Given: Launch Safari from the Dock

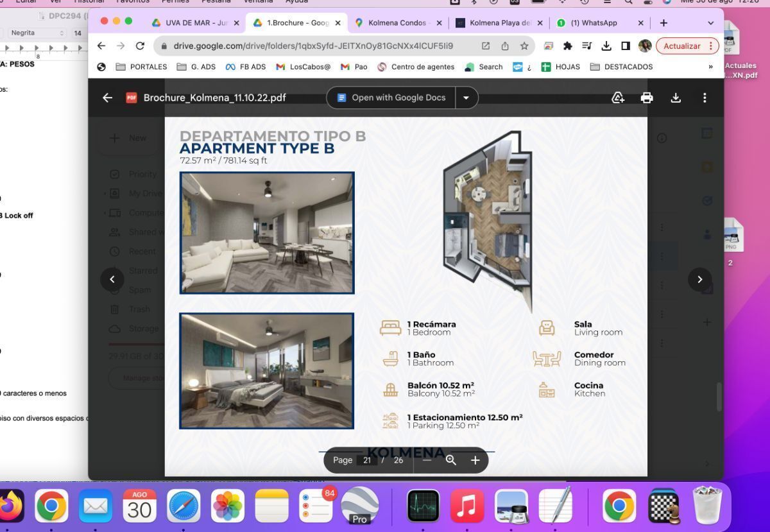Looking at the screenshot, I should coord(184,506).
